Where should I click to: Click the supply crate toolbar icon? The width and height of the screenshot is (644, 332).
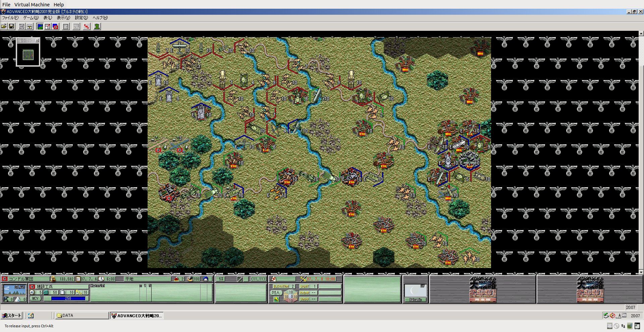30,26
